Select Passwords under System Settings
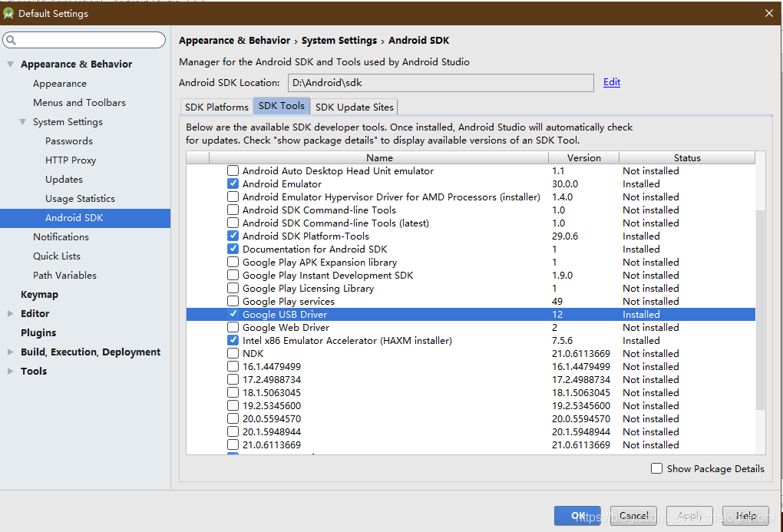The height and width of the screenshot is (532, 783). click(69, 140)
